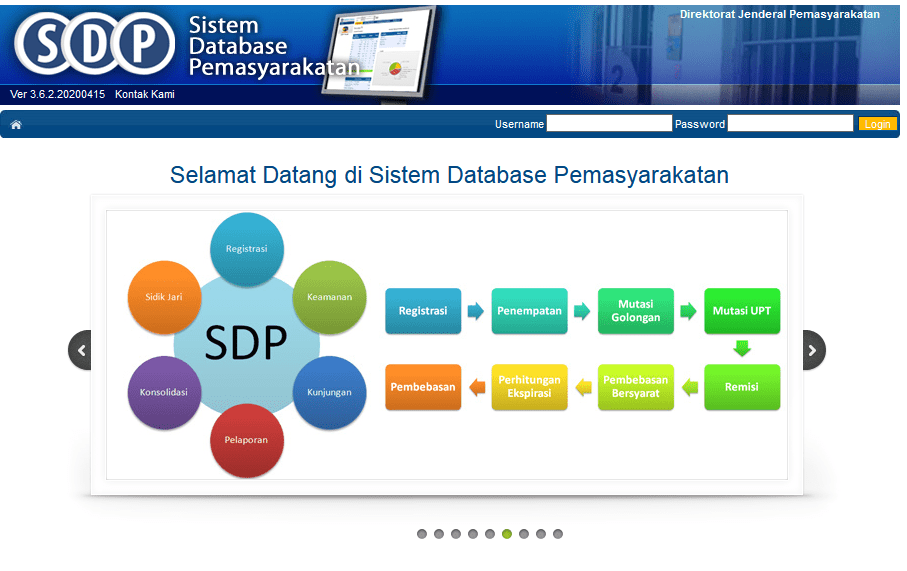
Task: Advance carousel using right arrow button
Action: [x=813, y=350]
